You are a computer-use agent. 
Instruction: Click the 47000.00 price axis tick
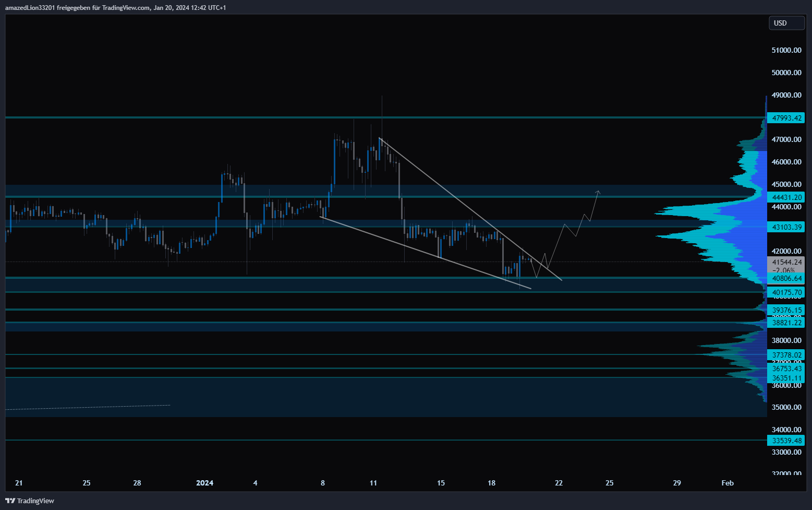[x=786, y=139]
